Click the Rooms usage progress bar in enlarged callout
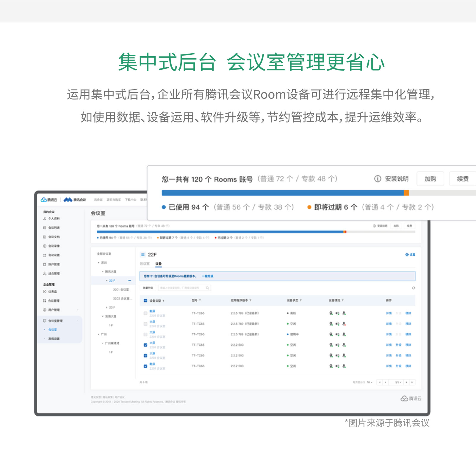This screenshot has width=476, height=476. [319, 193]
